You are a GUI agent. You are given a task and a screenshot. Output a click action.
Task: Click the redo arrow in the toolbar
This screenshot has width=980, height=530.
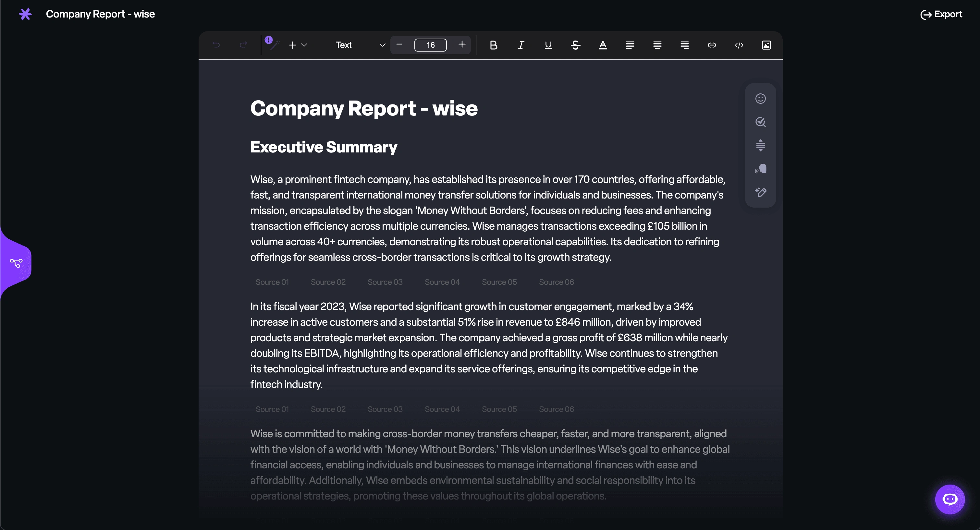pyautogui.click(x=243, y=45)
